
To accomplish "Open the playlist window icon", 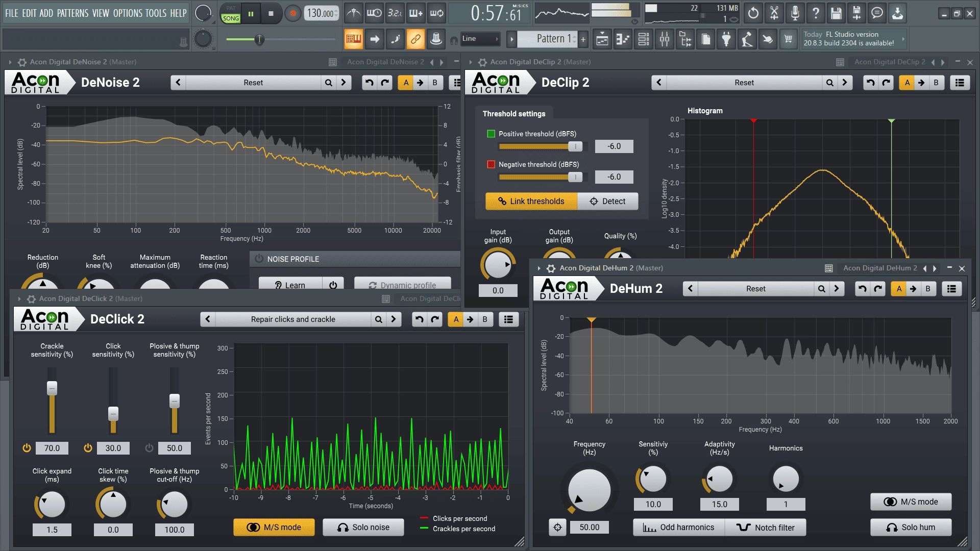I will (x=602, y=39).
